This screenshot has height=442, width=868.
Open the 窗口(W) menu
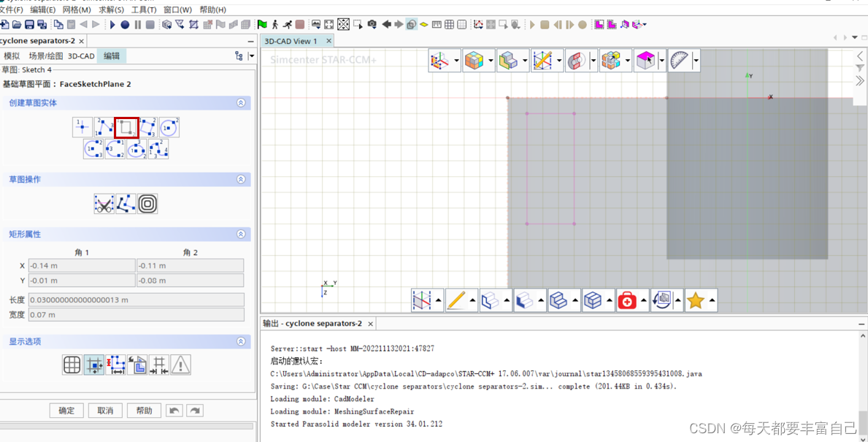coord(177,10)
